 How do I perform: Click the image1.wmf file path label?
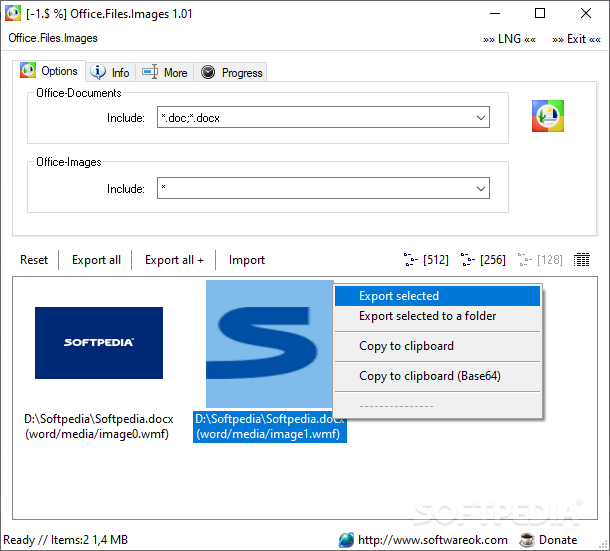point(270,426)
